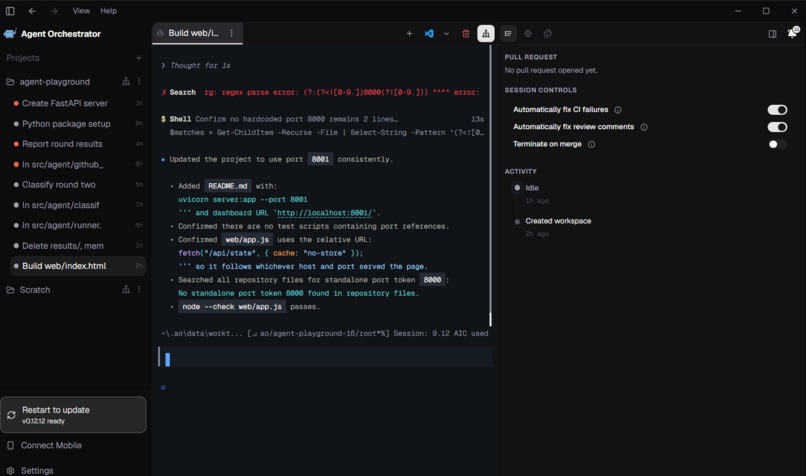This screenshot has height=476, width=806.
Task: Open the Classify round two session
Action: pos(77,185)
